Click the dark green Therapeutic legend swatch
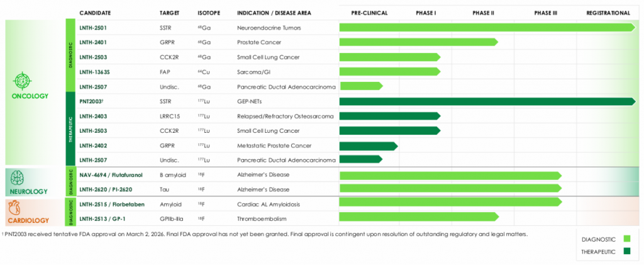The width and height of the screenshot is (644, 265). tap(627, 252)
